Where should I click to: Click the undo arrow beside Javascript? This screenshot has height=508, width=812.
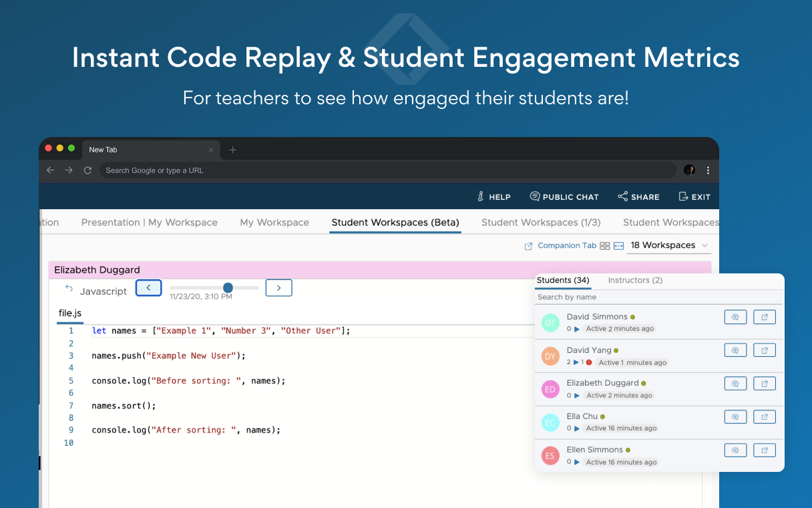69,289
